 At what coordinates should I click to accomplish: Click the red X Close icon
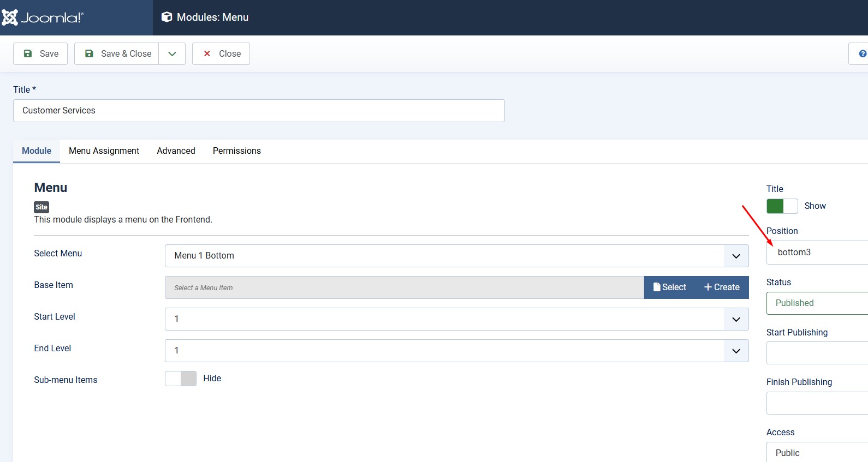click(x=207, y=53)
